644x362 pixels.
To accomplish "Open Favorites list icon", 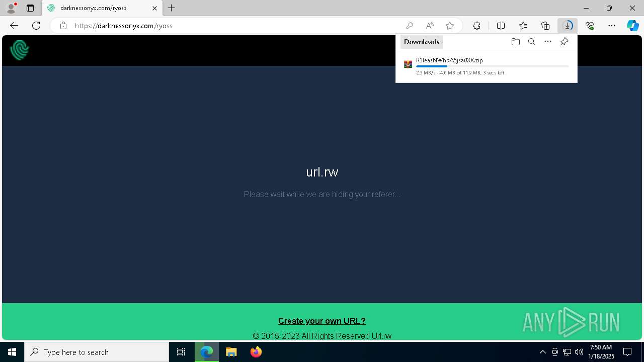I will (x=523, y=26).
